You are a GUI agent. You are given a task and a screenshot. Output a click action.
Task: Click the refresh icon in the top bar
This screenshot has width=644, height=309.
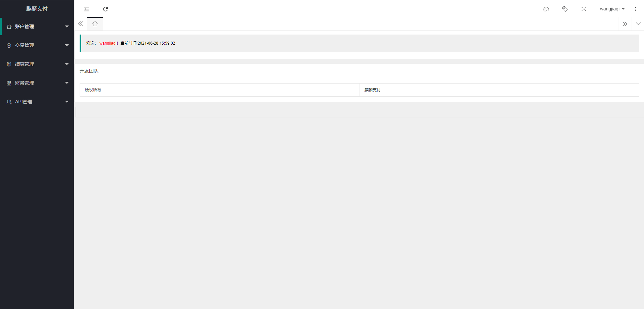point(105,9)
